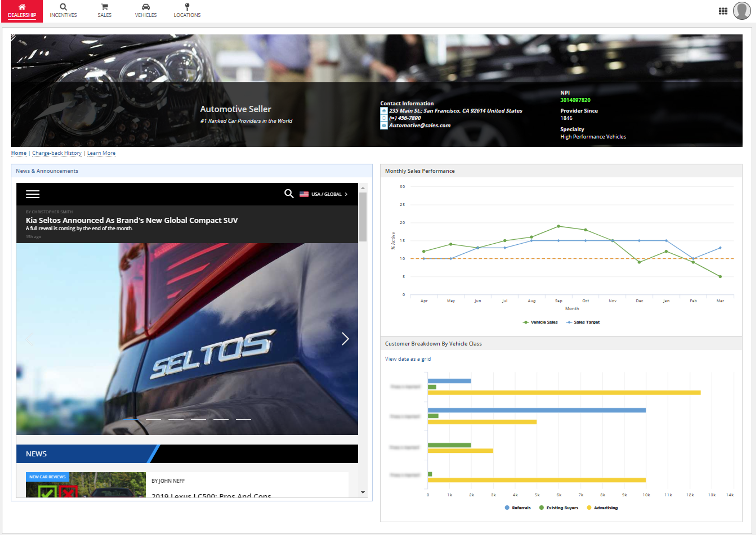Click the house icon above Dealership

pos(22,6)
